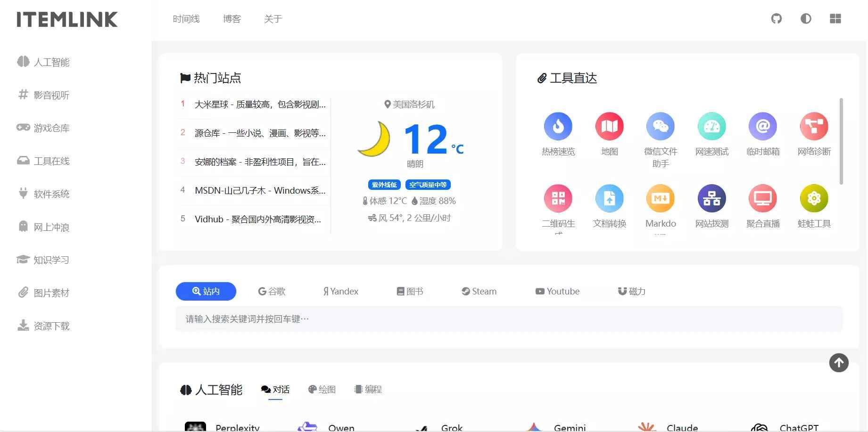Viewport: 868px width, 432px height.
Task: Open the 临时邮箱 tool
Action: tap(763, 126)
